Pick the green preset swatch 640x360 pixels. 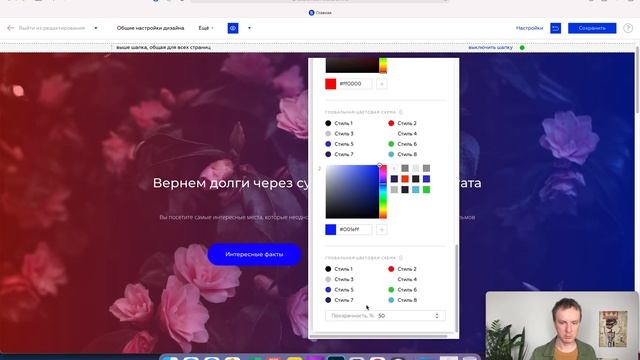(426, 189)
